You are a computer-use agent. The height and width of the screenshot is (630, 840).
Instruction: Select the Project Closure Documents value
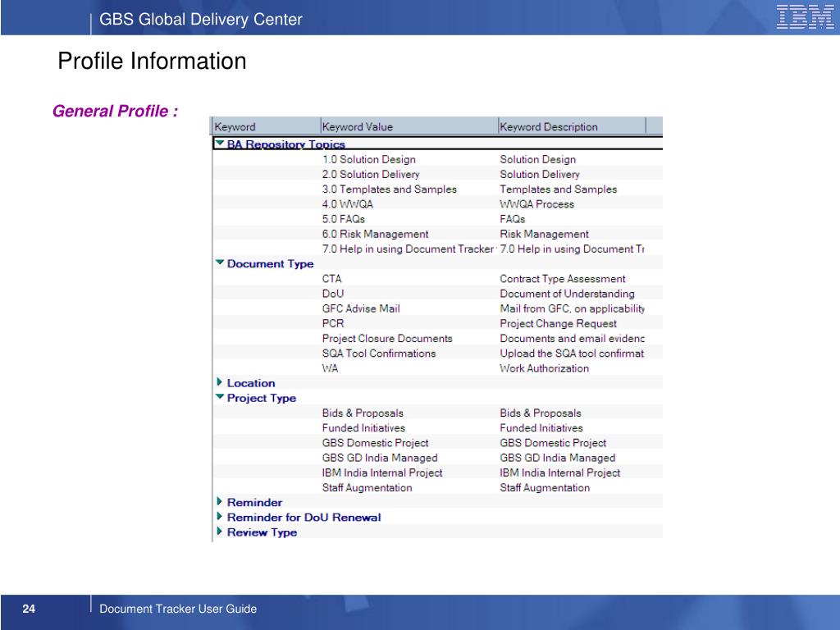coord(387,339)
